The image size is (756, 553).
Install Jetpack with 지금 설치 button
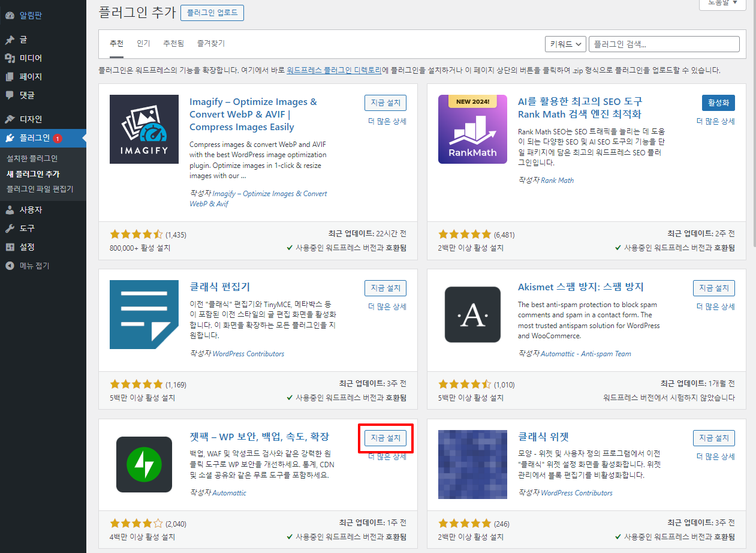(385, 438)
